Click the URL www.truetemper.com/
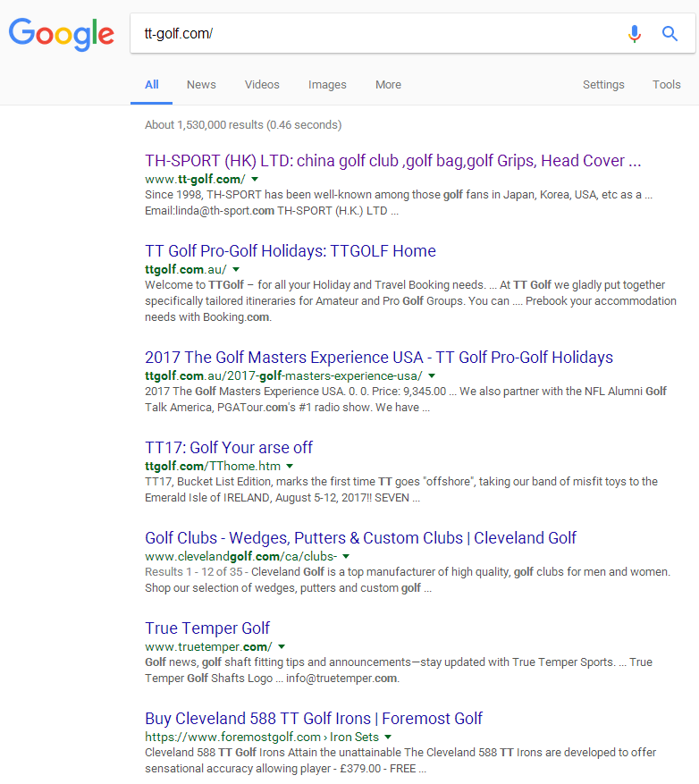 point(208,647)
